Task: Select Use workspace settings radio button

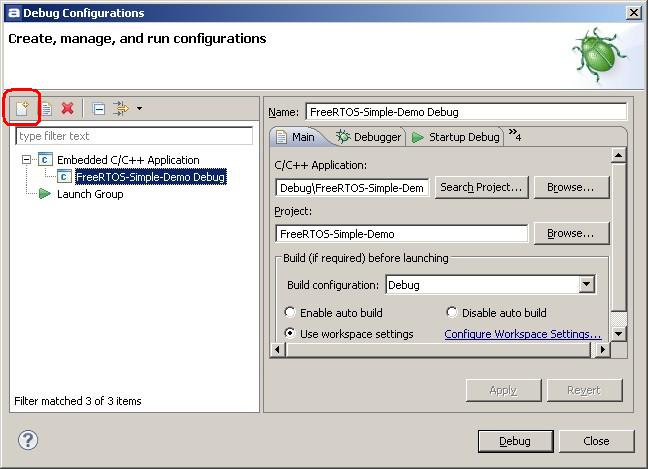Action: 290,333
